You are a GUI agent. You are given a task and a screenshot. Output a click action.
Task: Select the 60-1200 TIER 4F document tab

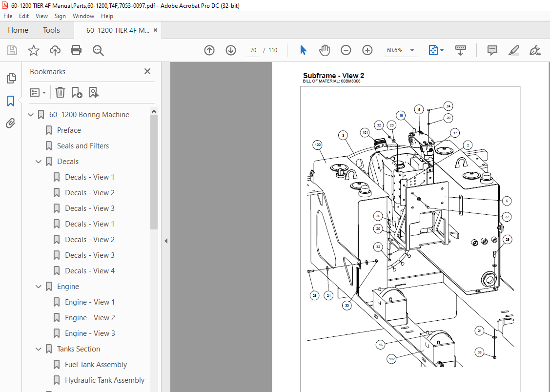[118, 30]
